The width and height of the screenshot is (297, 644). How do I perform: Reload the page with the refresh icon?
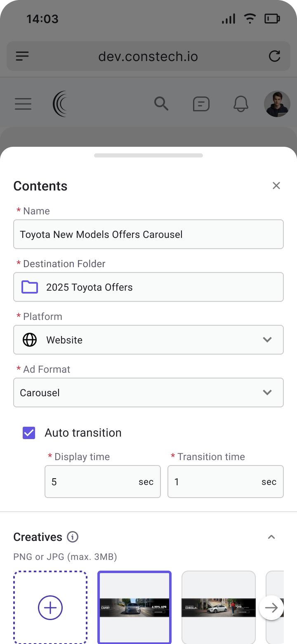click(x=274, y=56)
